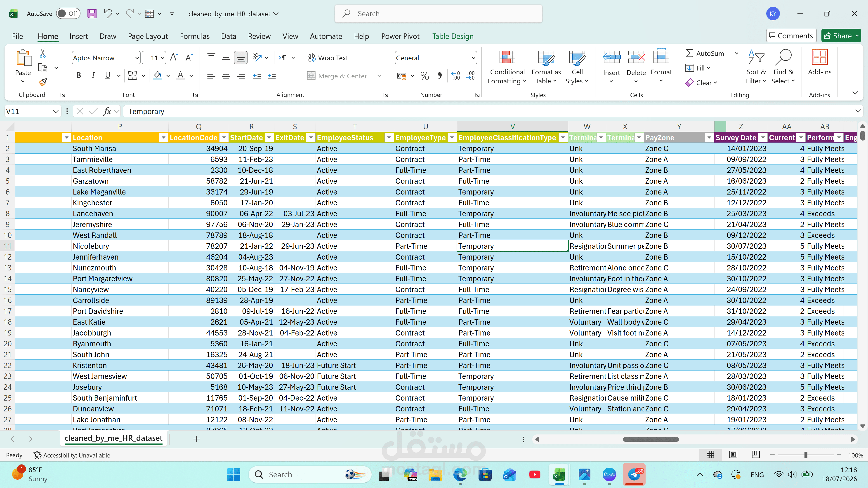Open Telegram from the taskbar
The image size is (868, 488).
(634, 474)
